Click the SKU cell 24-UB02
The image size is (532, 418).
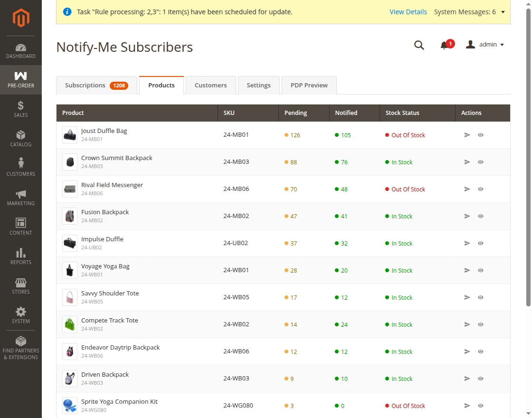pyautogui.click(x=236, y=243)
